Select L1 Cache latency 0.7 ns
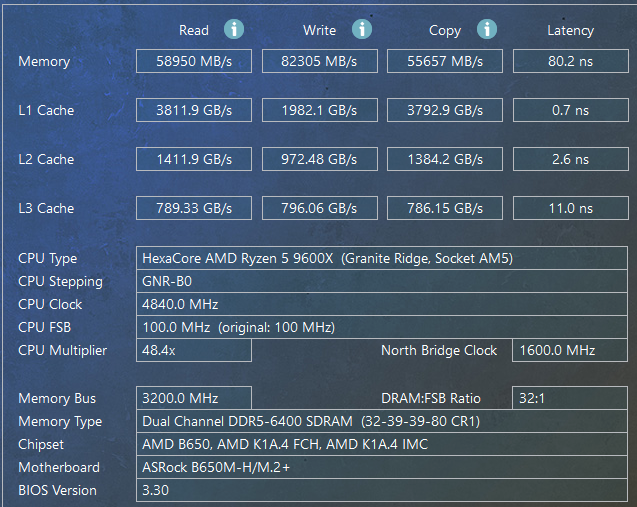The width and height of the screenshot is (637, 507). [571, 110]
